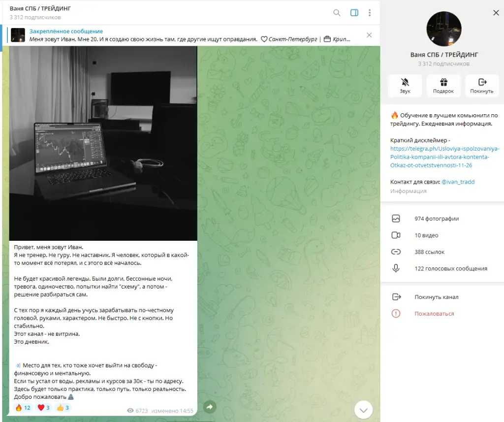Viewport: 504px width, 422px height.
Task: Click the Покинуть button under avatar
Action: [x=481, y=86]
